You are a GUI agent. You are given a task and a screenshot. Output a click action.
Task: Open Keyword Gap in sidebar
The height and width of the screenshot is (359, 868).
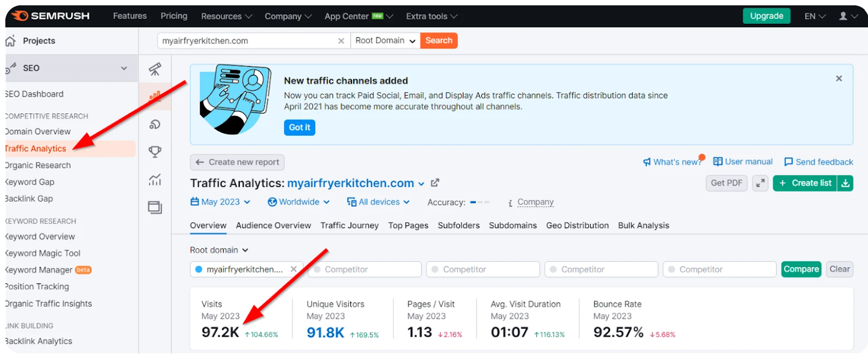pos(30,182)
